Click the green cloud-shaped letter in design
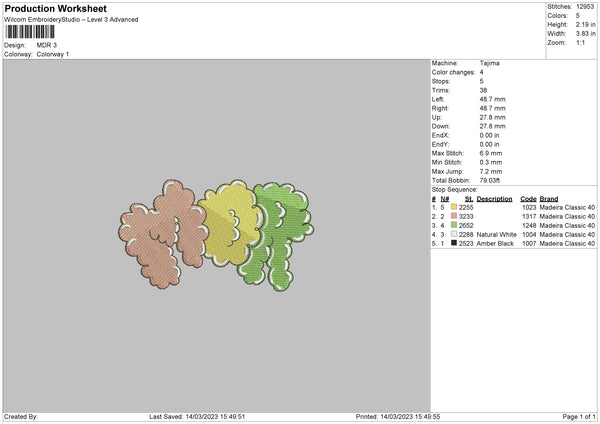Viewport: 600px width, 424px height. coord(277,235)
